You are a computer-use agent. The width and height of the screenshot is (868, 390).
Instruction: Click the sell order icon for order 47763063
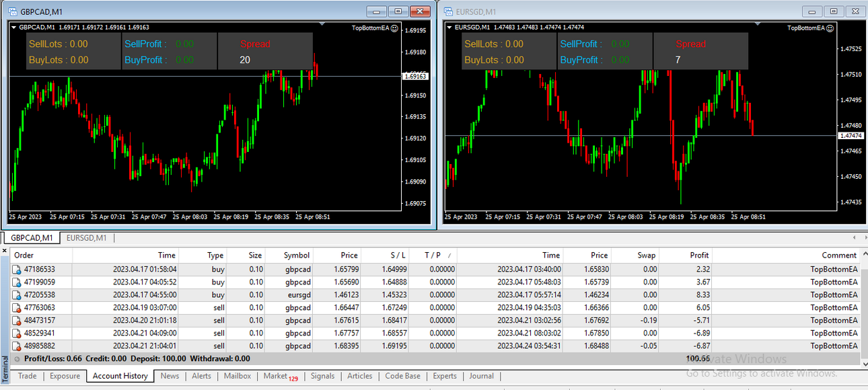pyautogui.click(x=17, y=308)
